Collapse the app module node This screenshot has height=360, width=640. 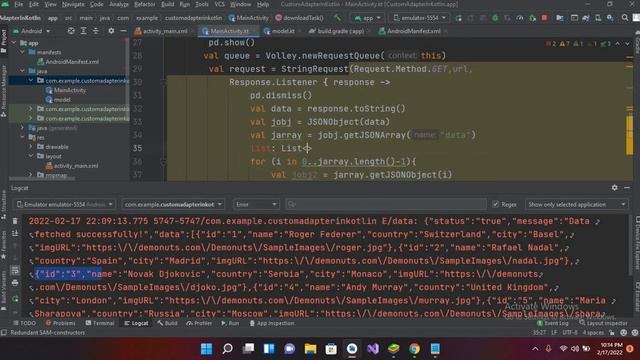click(x=14, y=43)
